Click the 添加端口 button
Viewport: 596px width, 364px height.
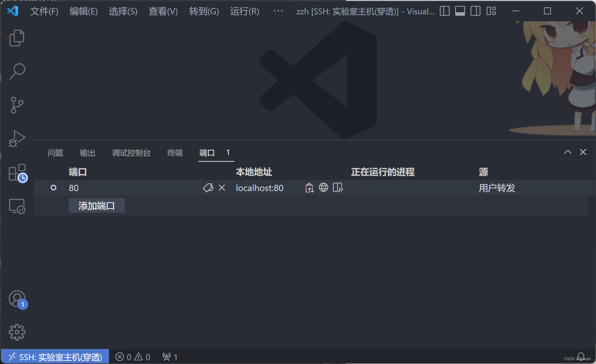96,206
